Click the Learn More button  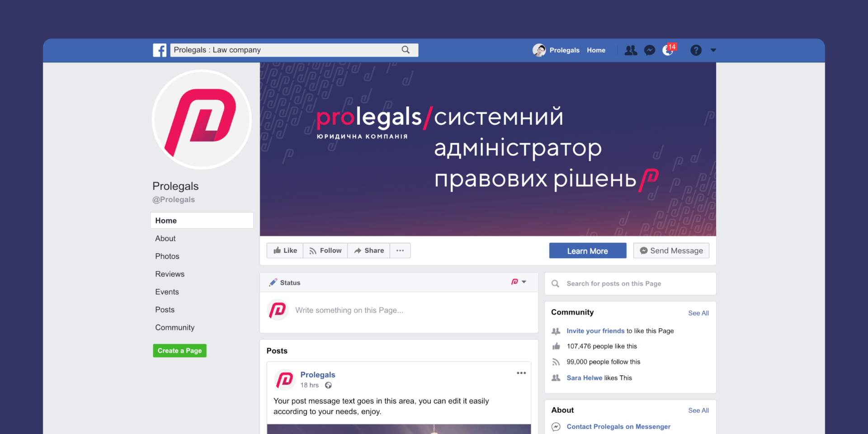point(588,251)
